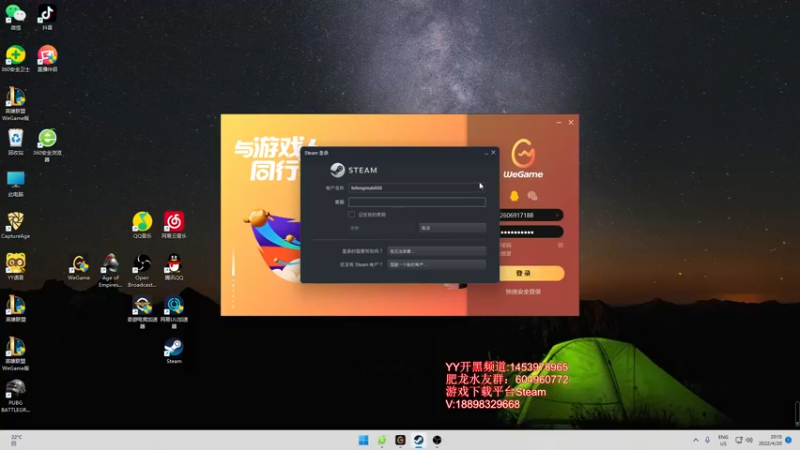Open the Recycle Bin desktop icon

point(16,142)
